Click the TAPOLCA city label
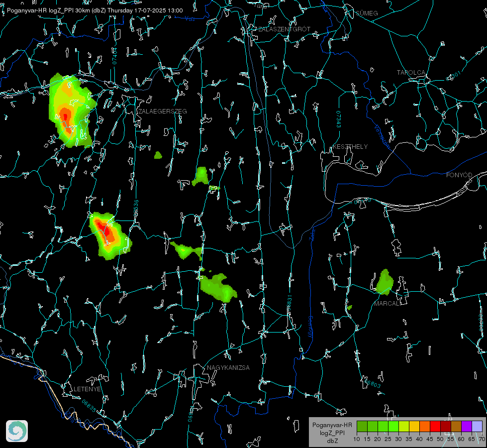Screen dimensions: 487x448 pyautogui.click(x=411, y=73)
